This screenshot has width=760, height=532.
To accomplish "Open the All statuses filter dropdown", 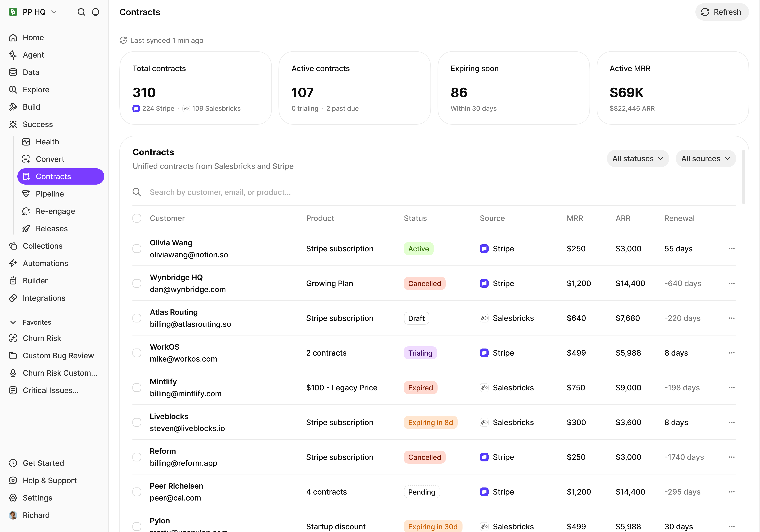I will click(638, 159).
